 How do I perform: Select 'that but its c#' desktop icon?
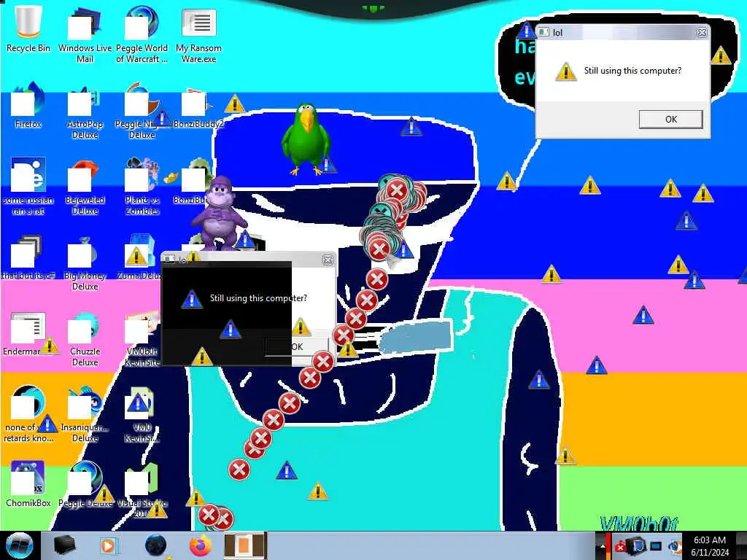pyautogui.click(x=28, y=257)
